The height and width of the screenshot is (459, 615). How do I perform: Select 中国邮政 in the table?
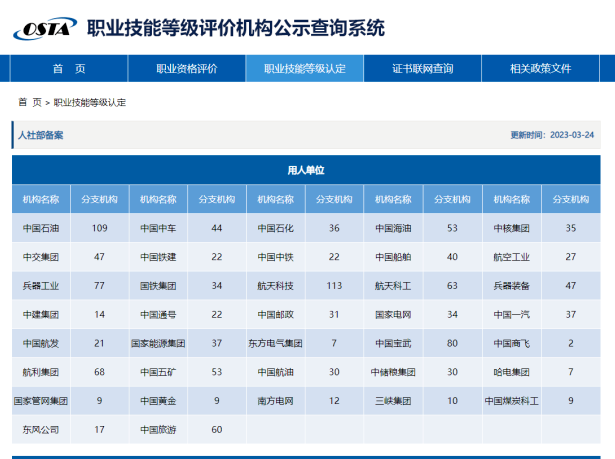point(275,315)
